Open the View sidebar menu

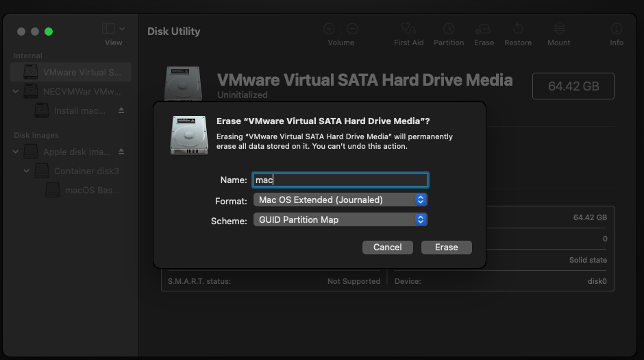click(113, 29)
